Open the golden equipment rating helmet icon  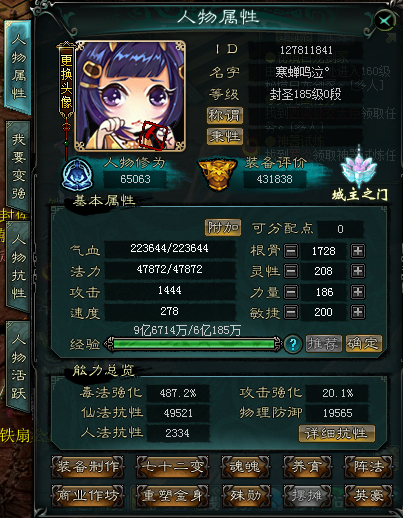(217, 174)
